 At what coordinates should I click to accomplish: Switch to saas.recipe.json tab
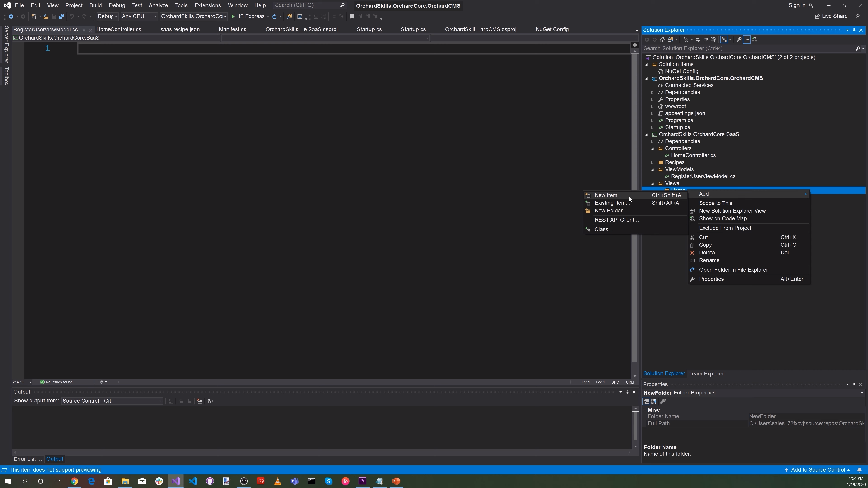click(x=180, y=30)
